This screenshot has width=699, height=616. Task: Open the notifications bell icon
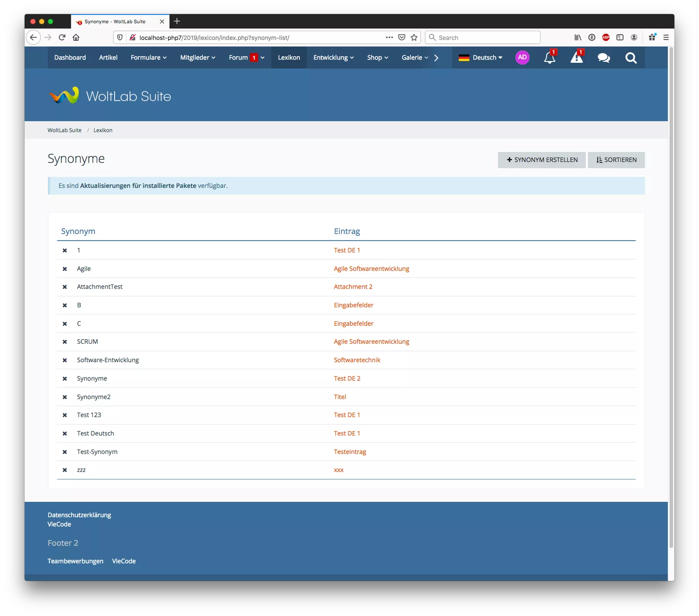tap(549, 58)
